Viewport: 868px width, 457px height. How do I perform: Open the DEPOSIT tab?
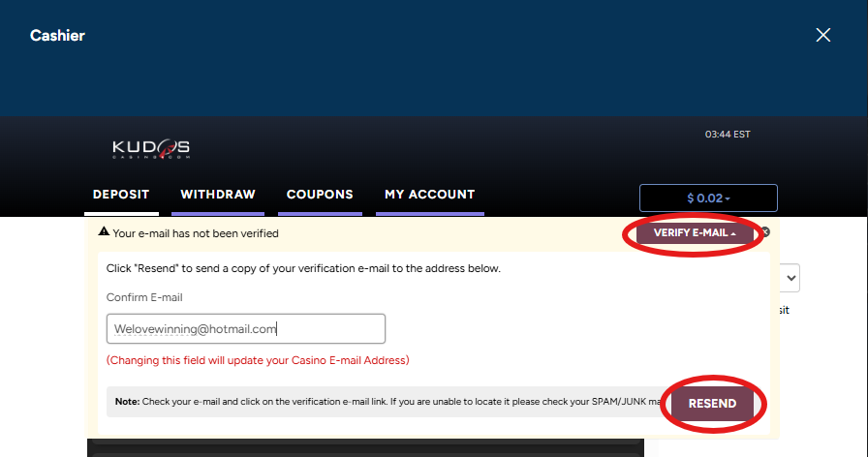(121, 195)
